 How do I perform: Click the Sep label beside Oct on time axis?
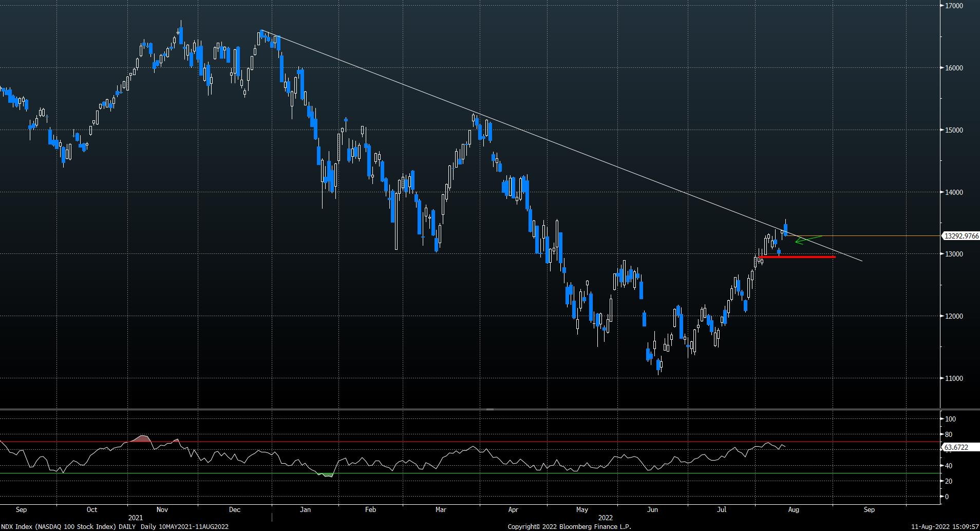coord(21,510)
